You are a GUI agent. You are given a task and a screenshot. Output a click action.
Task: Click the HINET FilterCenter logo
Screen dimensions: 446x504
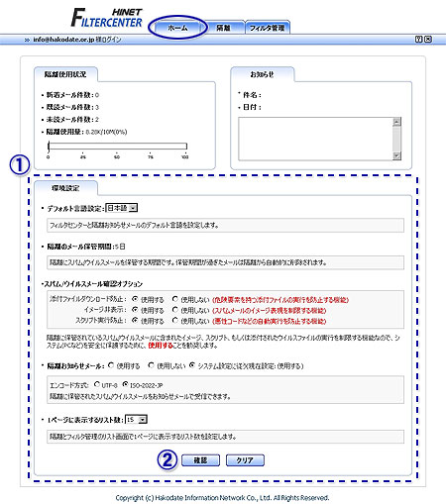[x=107, y=18]
